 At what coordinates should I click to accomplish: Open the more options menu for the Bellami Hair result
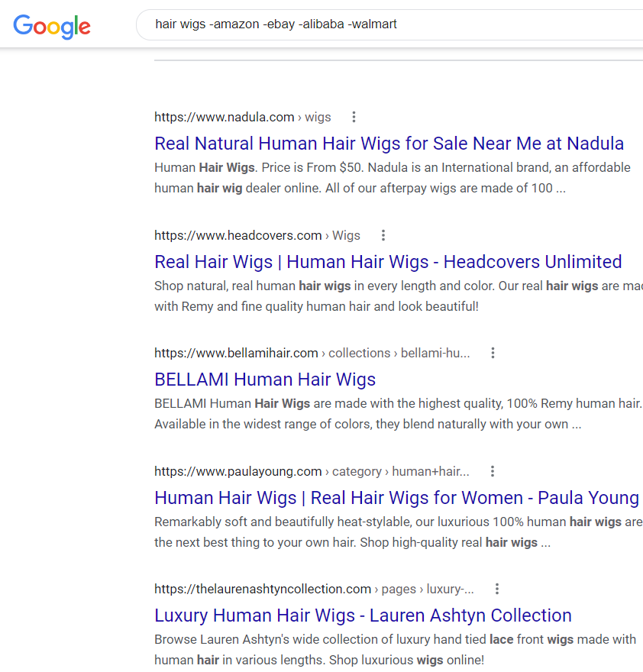(x=493, y=353)
